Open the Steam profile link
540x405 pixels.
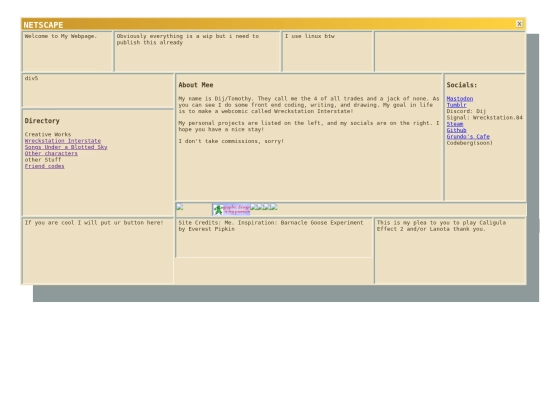455,124
